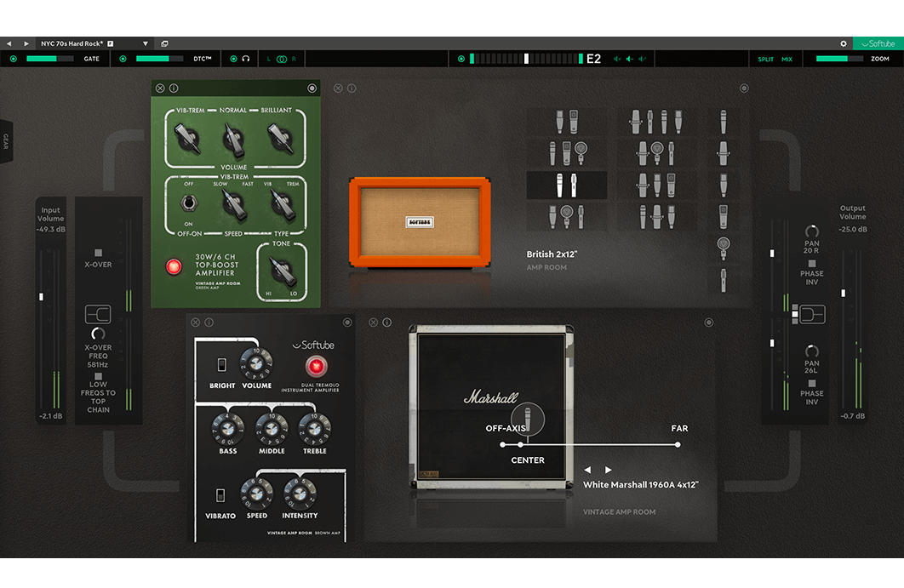Click the Softube logo button

click(x=878, y=43)
